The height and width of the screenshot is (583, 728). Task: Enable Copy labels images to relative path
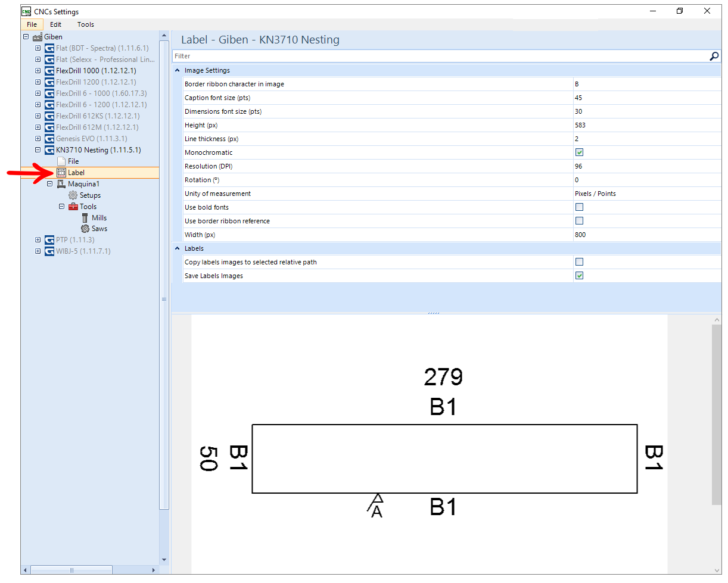click(x=579, y=262)
